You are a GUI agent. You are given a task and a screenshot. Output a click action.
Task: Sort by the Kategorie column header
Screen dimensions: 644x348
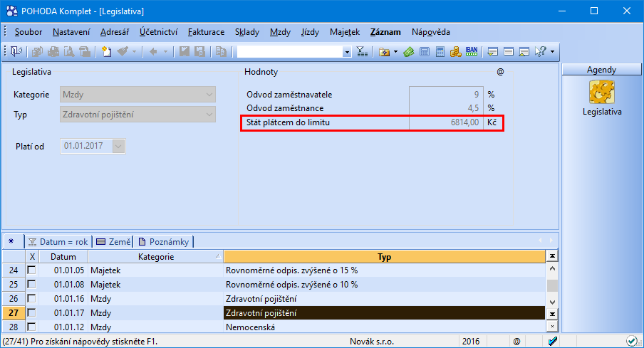156,257
